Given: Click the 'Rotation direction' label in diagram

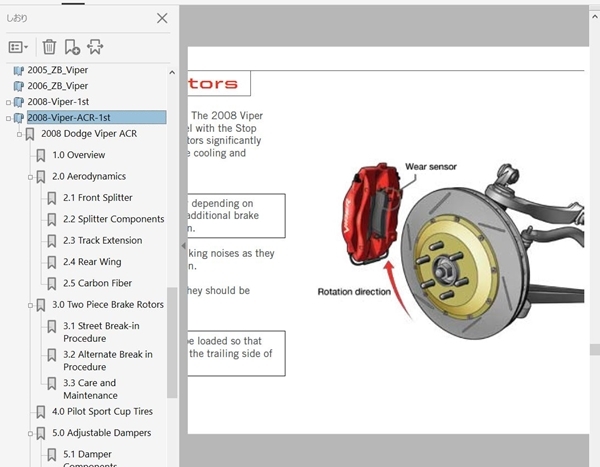Looking at the screenshot, I should click(354, 292).
